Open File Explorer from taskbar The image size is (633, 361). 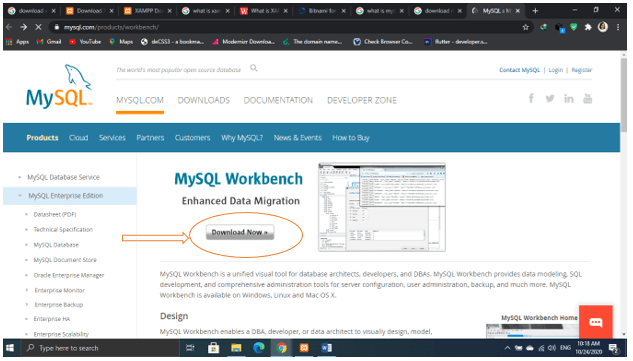(x=237, y=349)
